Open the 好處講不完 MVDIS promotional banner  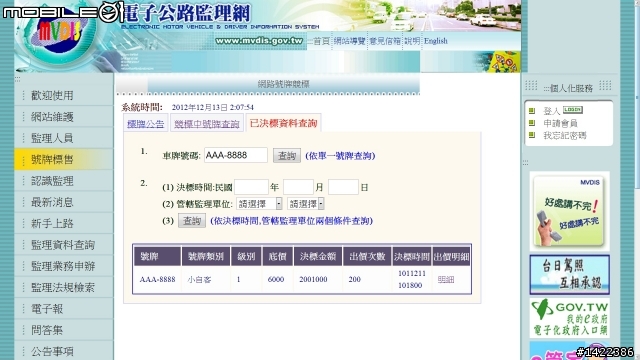coord(569,211)
